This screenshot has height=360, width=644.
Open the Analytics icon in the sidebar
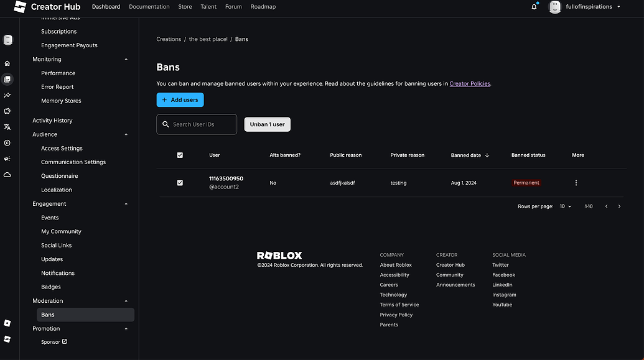coord(7,95)
